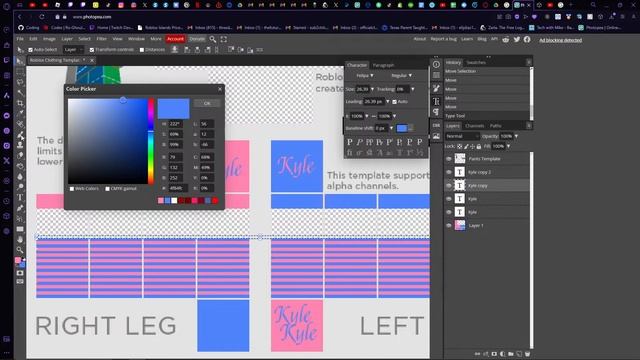The image size is (640, 360).
Task: Open the Leading dropdown arrow
Action: tap(388, 102)
